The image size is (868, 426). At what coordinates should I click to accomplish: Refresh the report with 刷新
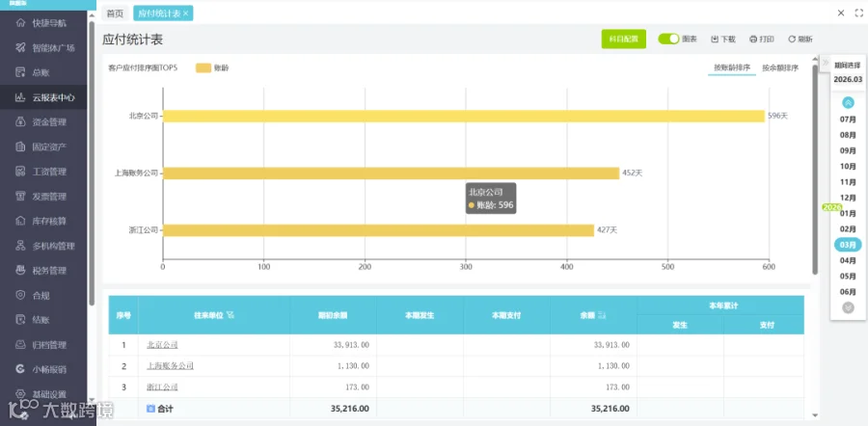tap(800, 40)
